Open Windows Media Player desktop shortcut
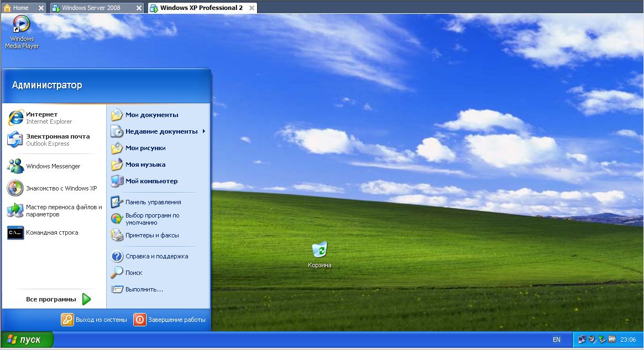The image size is (644, 350). [22, 32]
